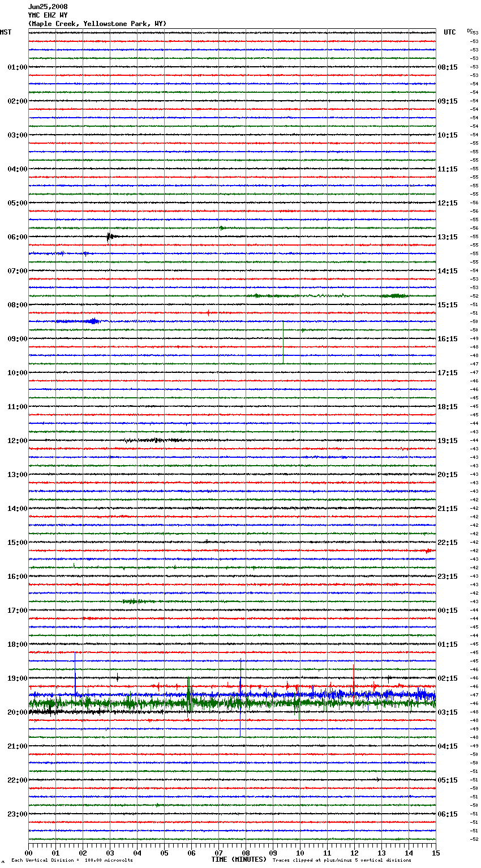Viewport: 481px width, 868px height.
Task: Pick the 16:15 UTC time label
Action: [448, 339]
